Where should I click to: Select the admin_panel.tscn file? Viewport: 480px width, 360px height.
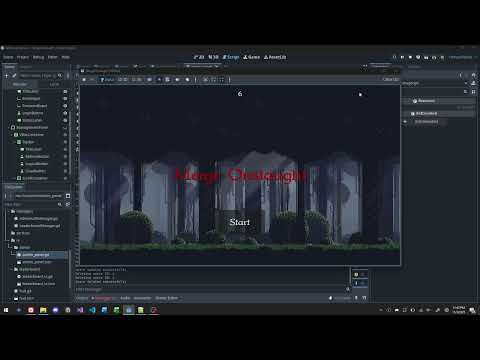37,262
